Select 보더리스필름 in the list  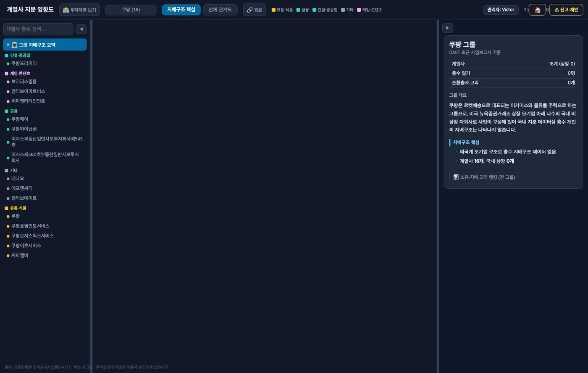point(45,82)
